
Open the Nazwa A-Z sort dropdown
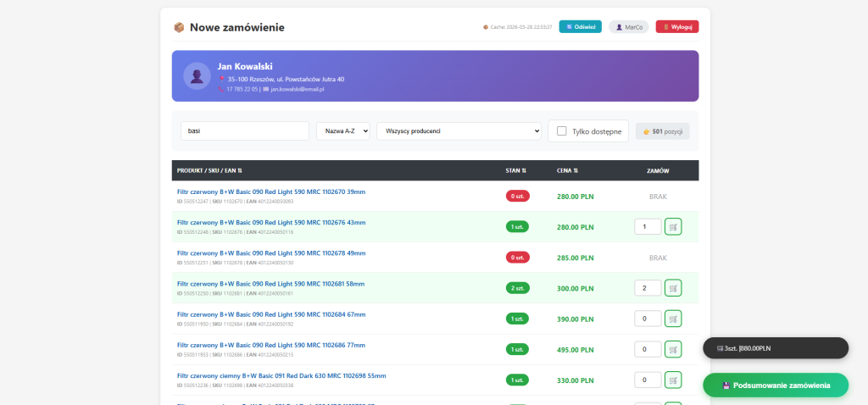pyautogui.click(x=342, y=130)
